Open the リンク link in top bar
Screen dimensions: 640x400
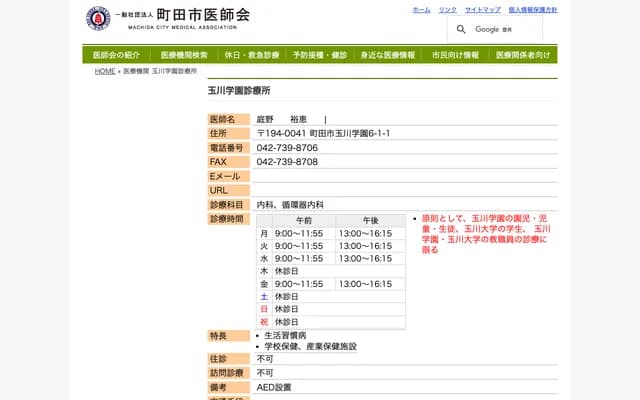(447, 9)
